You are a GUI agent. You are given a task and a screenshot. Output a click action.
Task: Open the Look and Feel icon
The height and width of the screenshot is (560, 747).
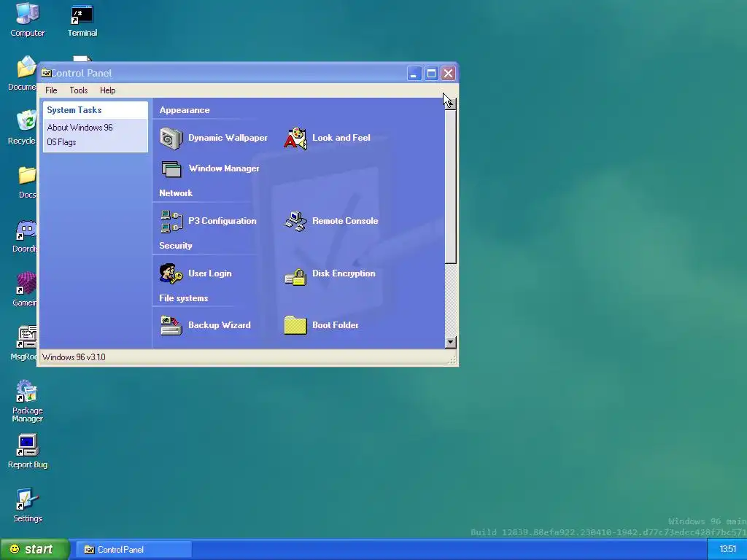coord(295,139)
